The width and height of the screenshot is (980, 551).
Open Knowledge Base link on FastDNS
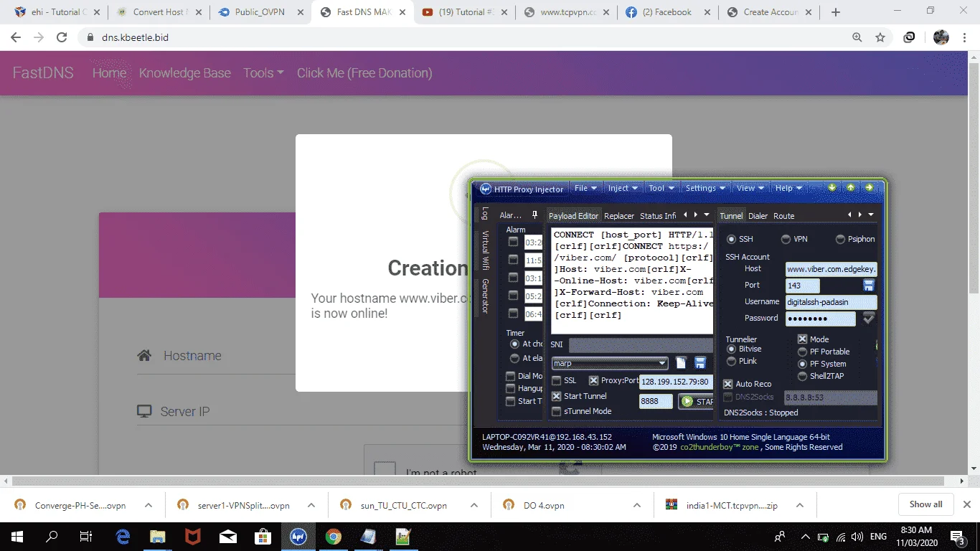[185, 73]
